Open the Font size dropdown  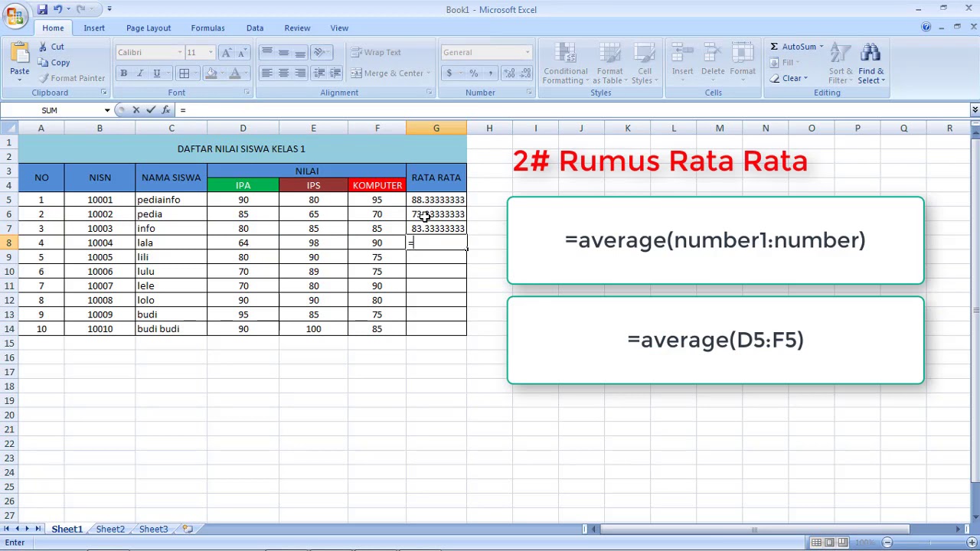[211, 52]
